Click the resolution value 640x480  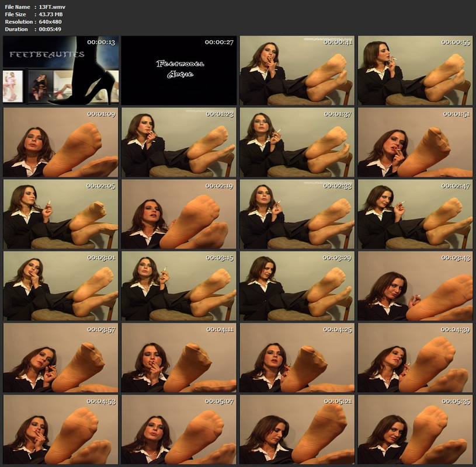pyautogui.click(x=50, y=22)
